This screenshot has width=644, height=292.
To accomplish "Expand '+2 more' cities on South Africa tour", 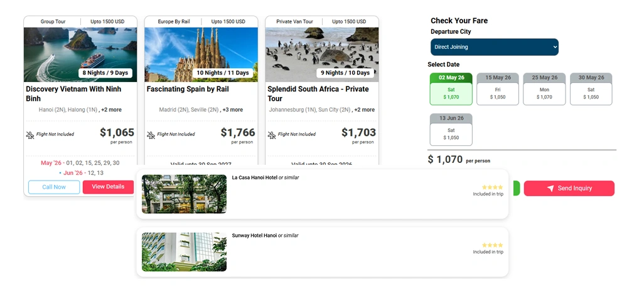I will [x=364, y=110].
